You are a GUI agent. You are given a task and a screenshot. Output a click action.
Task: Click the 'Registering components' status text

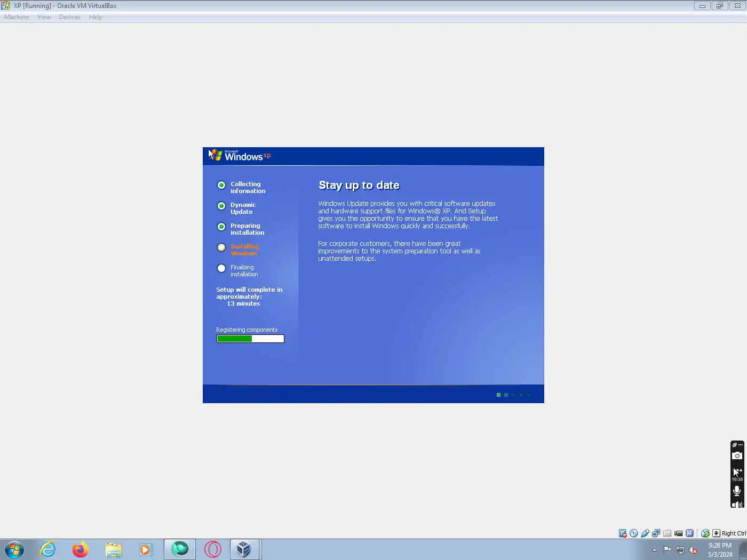pyautogui.click(x=247, y=330)
